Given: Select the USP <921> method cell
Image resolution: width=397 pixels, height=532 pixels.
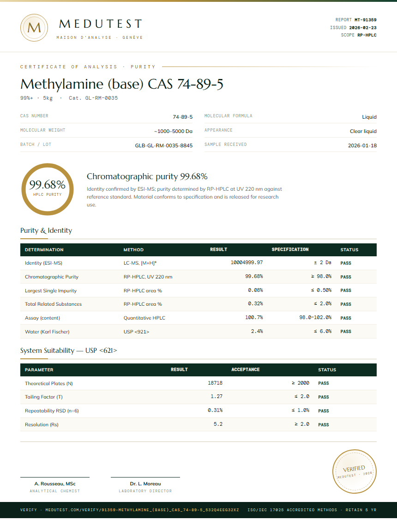Looking at the screenshot, I should (136, 332).
